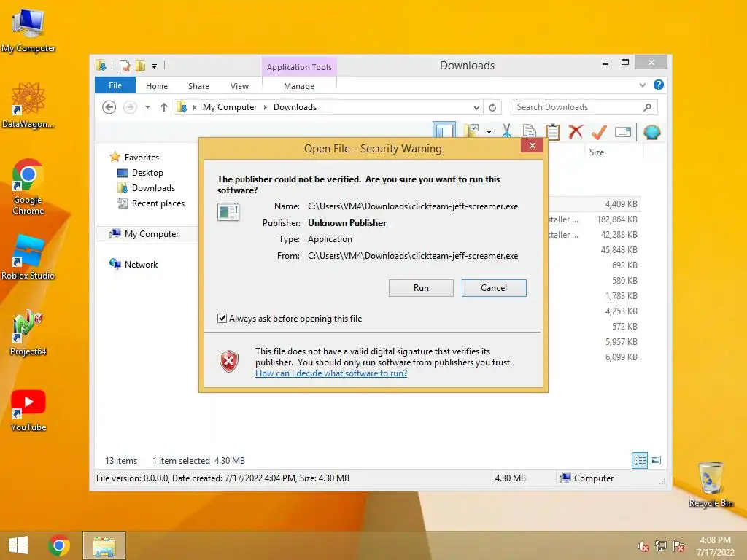Uncheck Always ask before opening this file
The image size is (747, 560).
[x=222, y=318]
